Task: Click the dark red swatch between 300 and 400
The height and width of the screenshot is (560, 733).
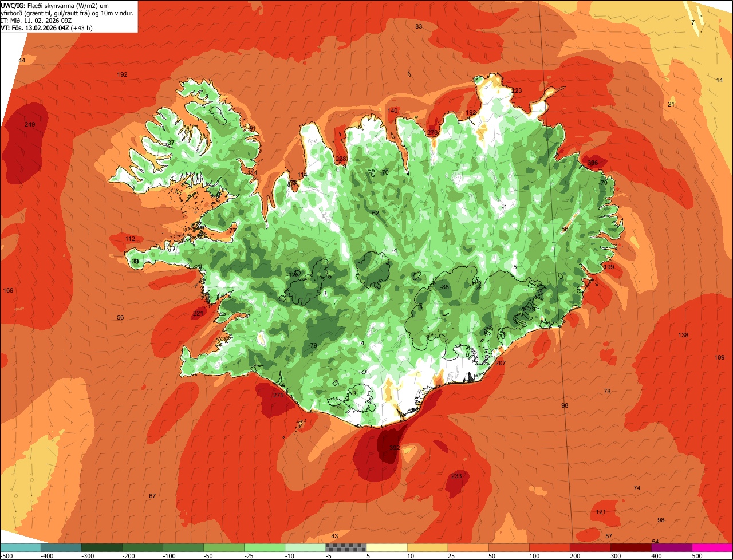Action: pos(630,548)
